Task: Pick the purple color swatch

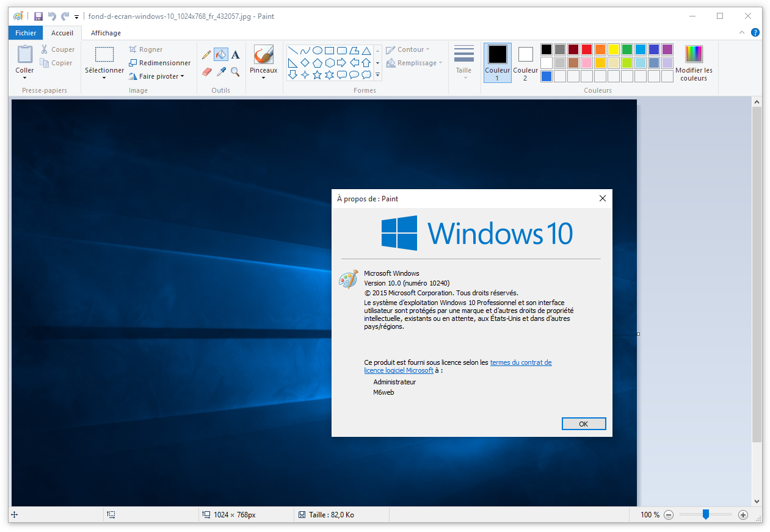Action: pyautogui.click(x=667, y=49)
